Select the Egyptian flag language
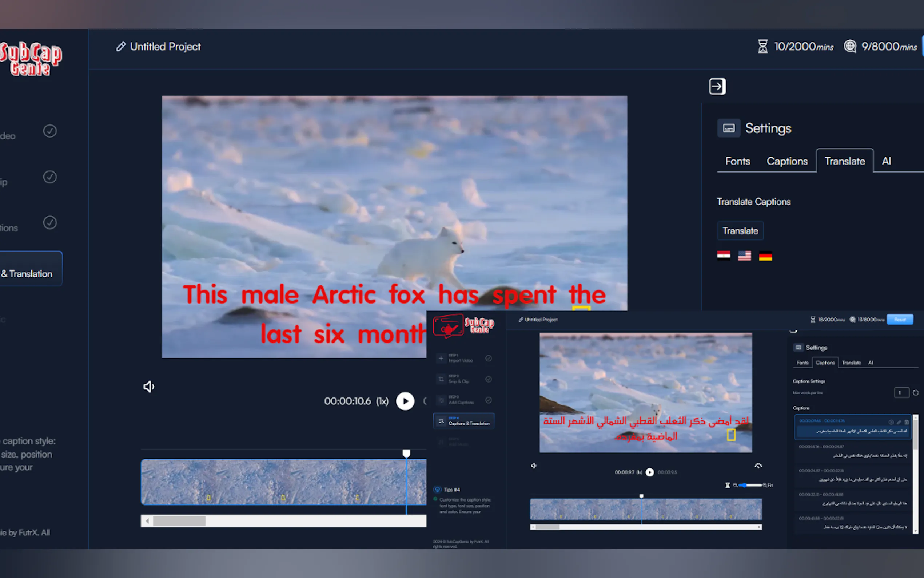 click(723, 256)
